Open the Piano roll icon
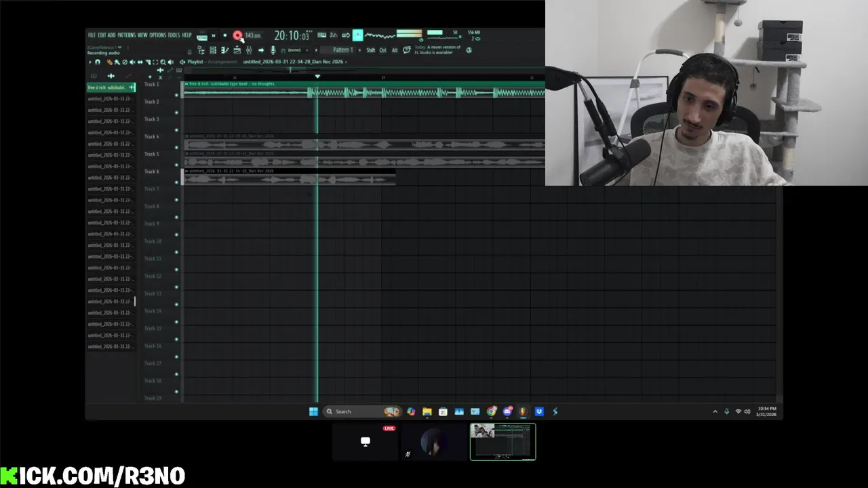 [x=224, y=50]
